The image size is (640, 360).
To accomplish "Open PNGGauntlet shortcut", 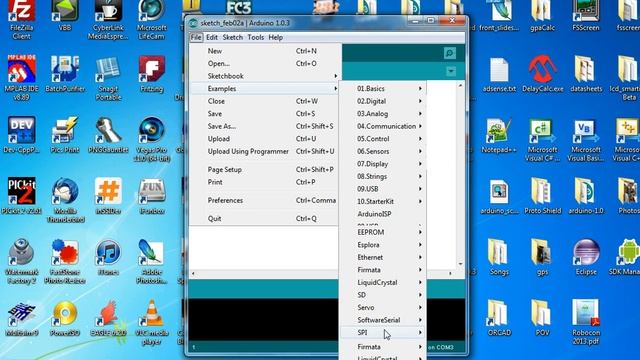I will coord(108,134).
